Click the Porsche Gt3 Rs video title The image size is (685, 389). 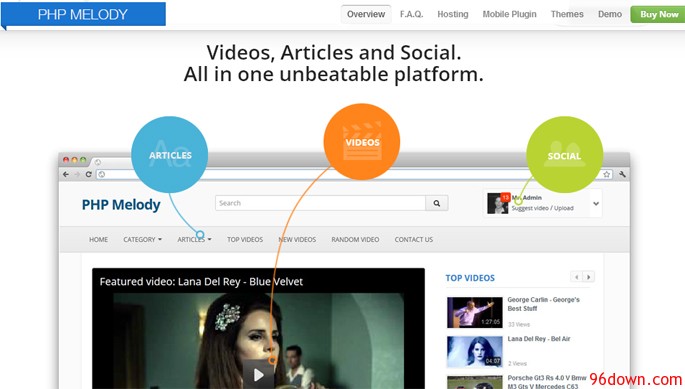[x=547, y=382]
